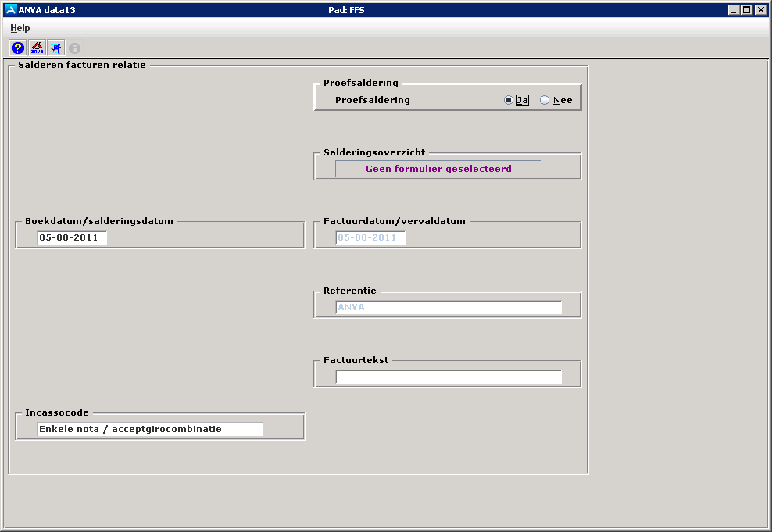This screenshot has width=772, height=532.
Task: Click the blue question mark help icon
Action: pyautogui.click(x=18, y=48)
